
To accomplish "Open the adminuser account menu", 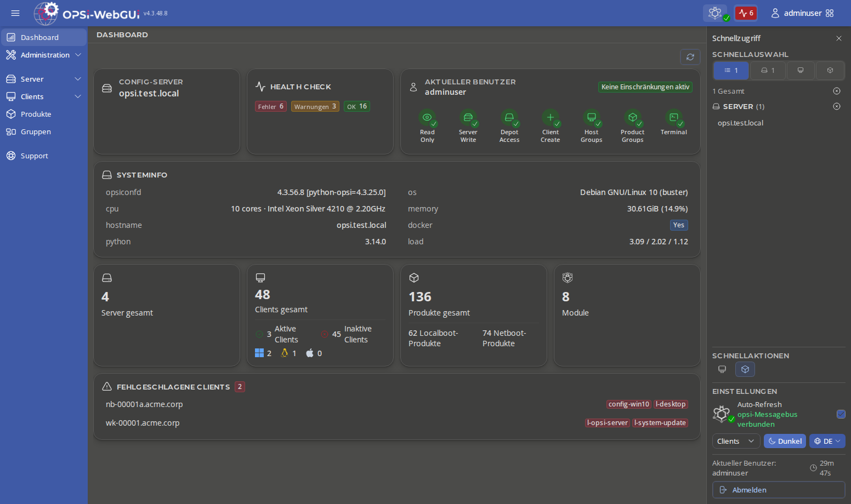I will tap(796, 13).
